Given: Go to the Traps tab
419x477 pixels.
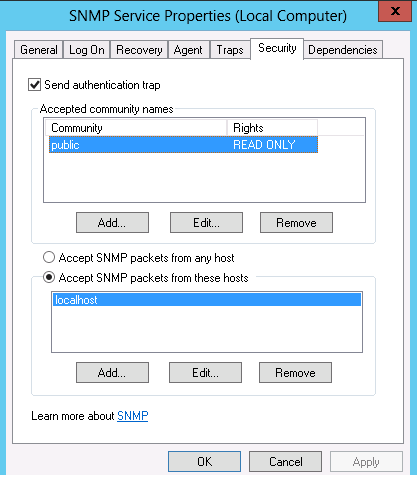Looking at the screenshot, I should [x=230, y=50].
